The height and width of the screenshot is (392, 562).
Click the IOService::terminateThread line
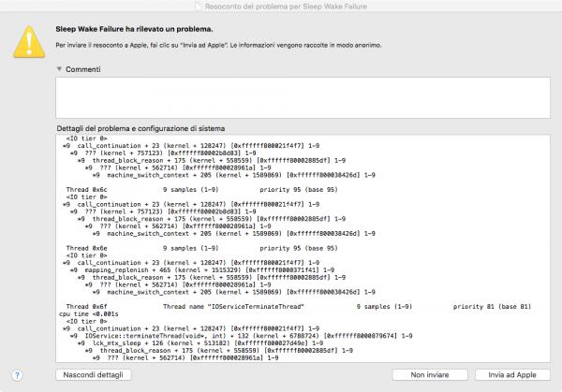click(242, 336)
